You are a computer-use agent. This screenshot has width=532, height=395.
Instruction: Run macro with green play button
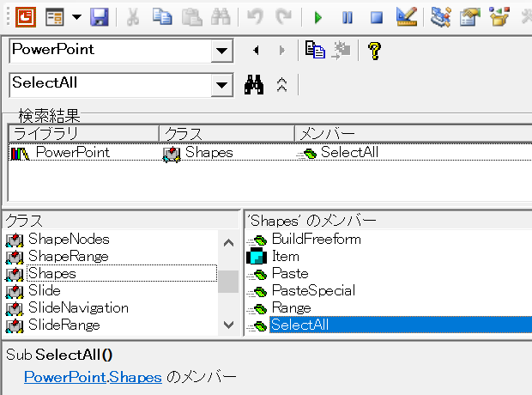pyautogui.click(x=317, y=17)
